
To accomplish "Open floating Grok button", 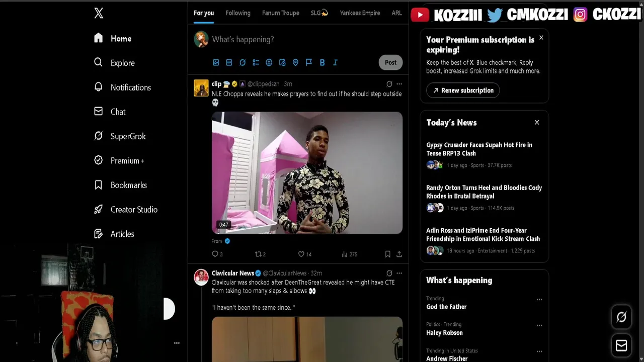I will tap(621, 317).
